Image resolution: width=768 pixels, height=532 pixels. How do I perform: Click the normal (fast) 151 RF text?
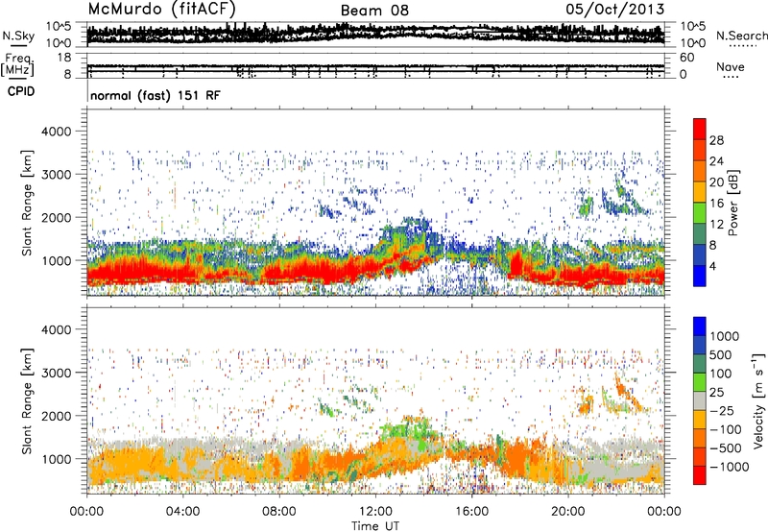point(156,95)
